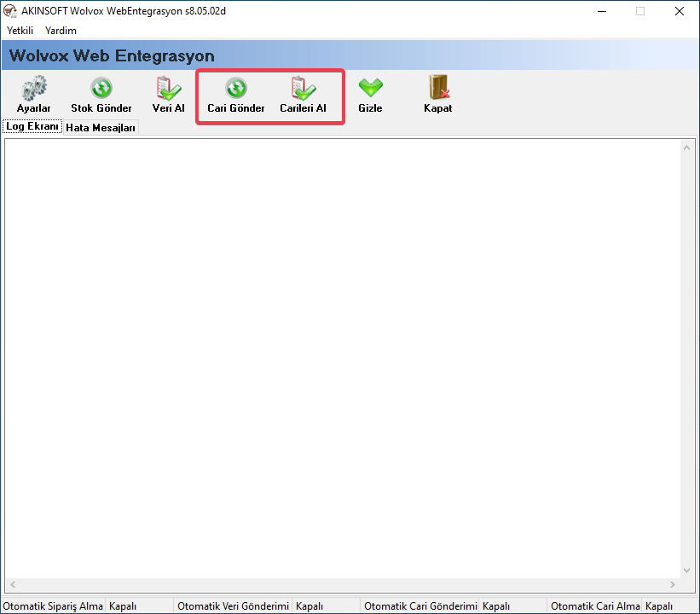This screenshot has height=614, width=700.
Task: Minimize the WebEntegrasyon window
Action: pos(602,11)
